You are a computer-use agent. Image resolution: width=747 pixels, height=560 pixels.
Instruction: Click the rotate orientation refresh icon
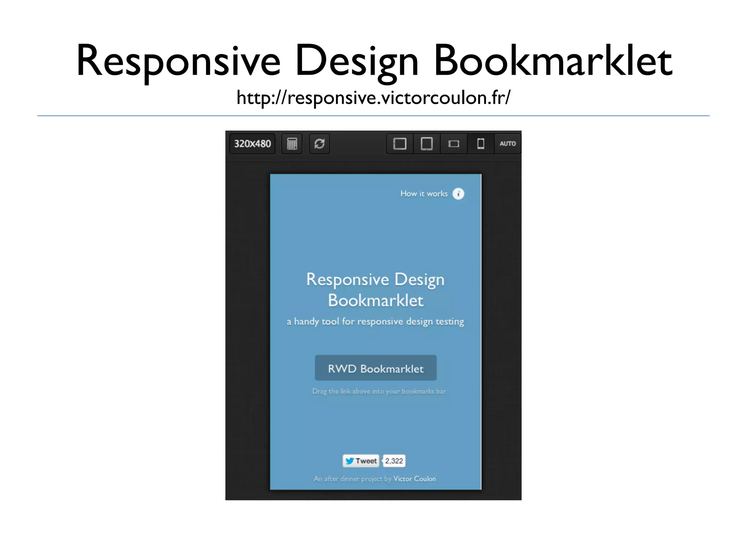320,144
